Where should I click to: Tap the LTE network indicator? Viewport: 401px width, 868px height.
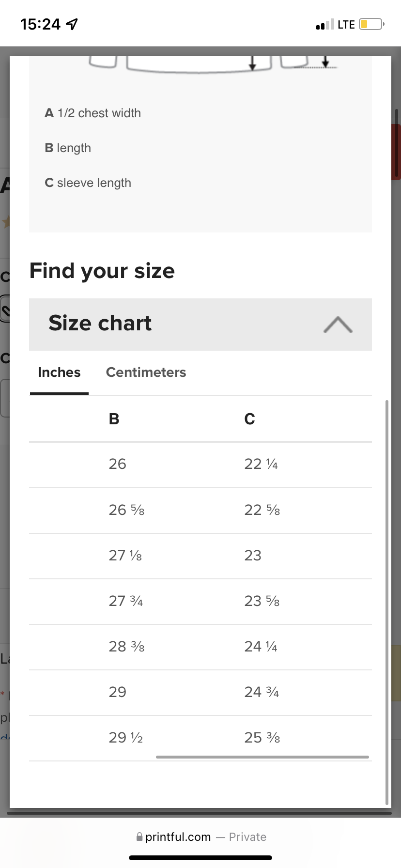tap(346, 24)
